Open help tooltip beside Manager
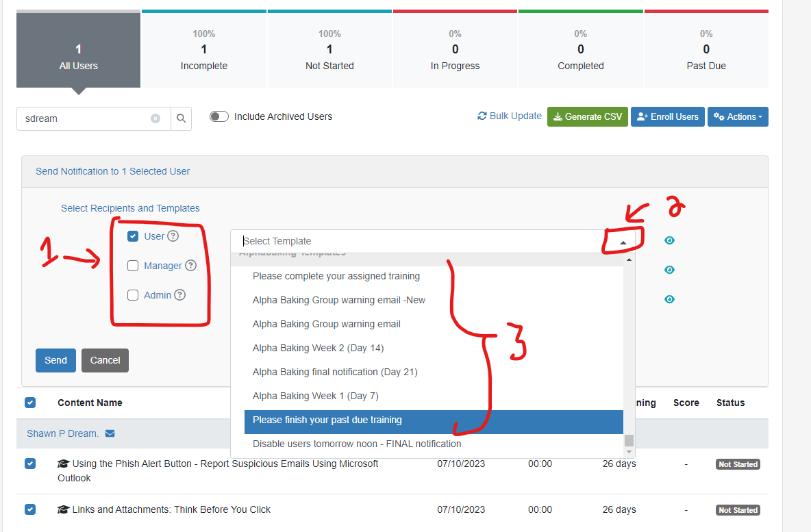Image resolution: width=811 pixels, height=532 pixels. click(x=191, y=265)
